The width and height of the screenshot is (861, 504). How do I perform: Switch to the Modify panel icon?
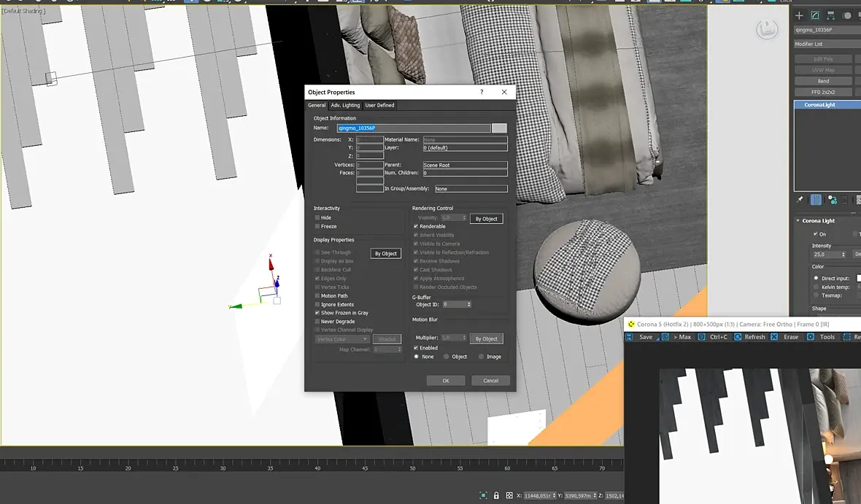(815, 15)
